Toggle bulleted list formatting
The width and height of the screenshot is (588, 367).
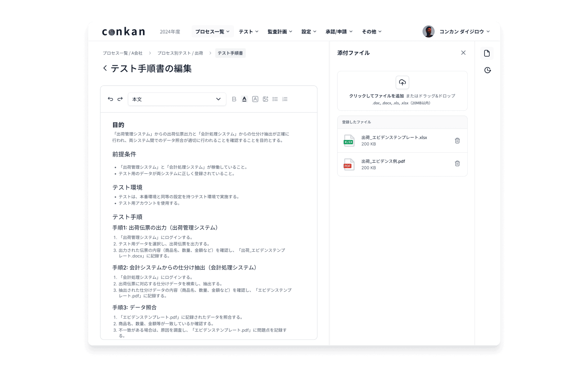(275, 99)
